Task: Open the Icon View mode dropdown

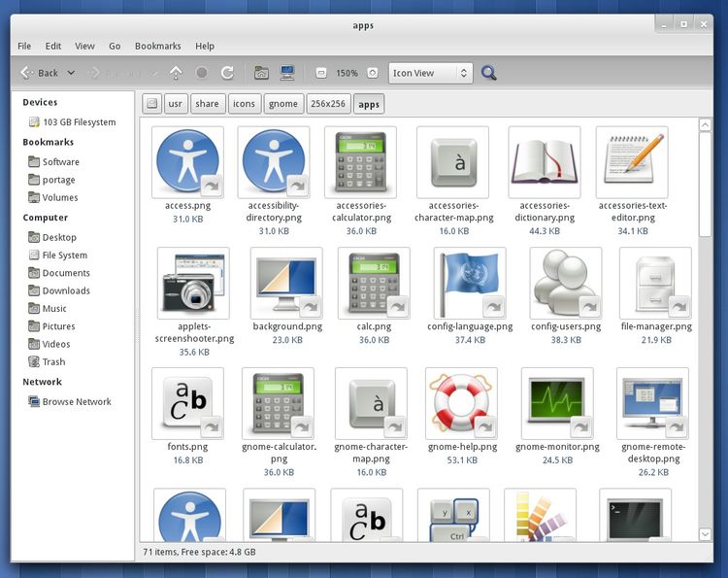Action: (x=430, y=73)
